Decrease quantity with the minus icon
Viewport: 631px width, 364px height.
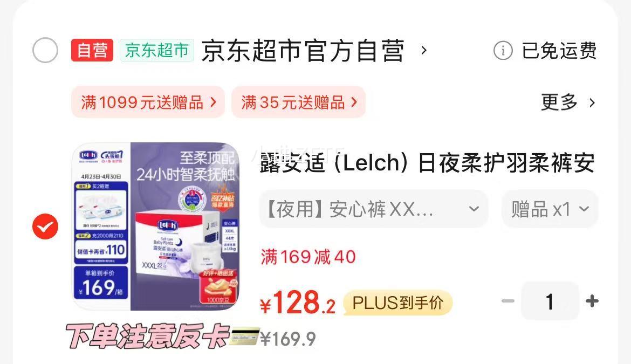[x=508, y=301]
